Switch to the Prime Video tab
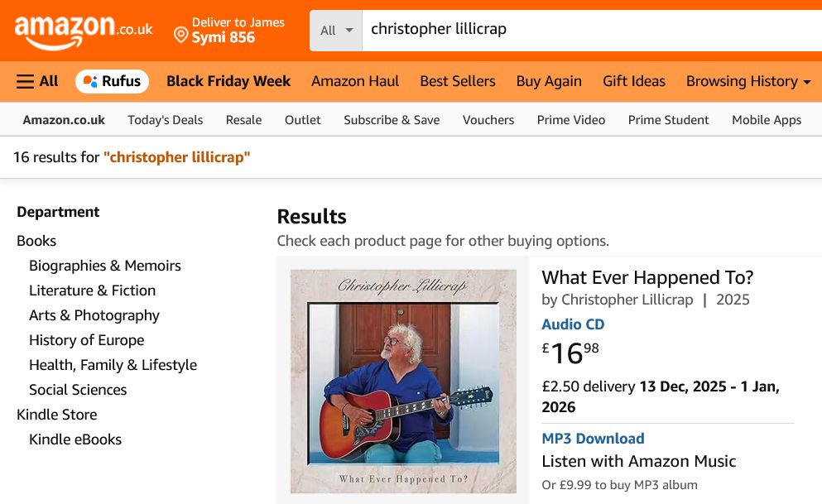The width and height of the screenshot is (822, 504). [570, 120]
